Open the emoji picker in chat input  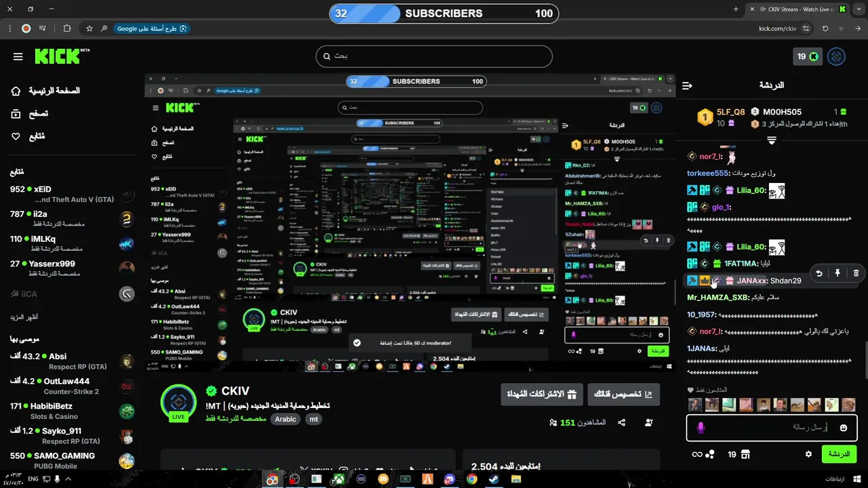click(844, 428)
